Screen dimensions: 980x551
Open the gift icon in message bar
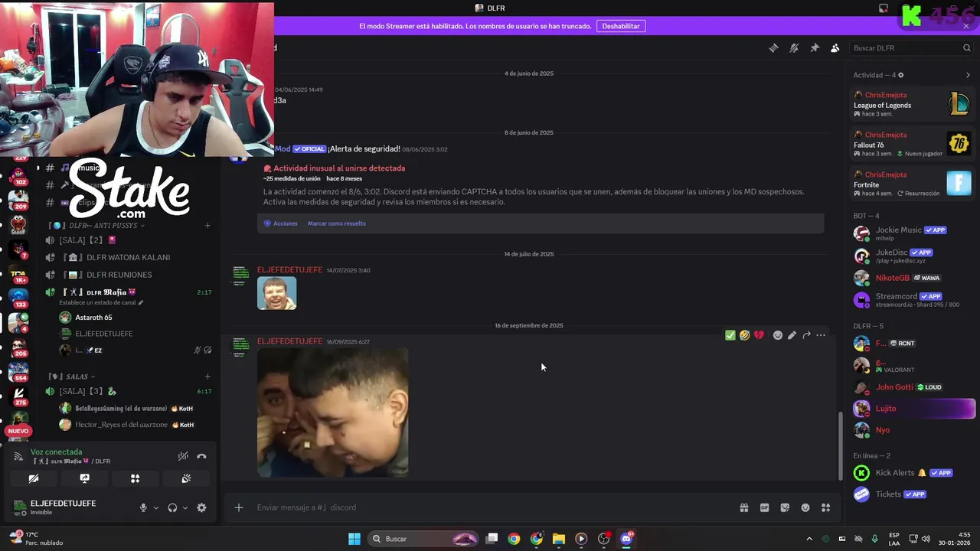click(x=743, y=507)
